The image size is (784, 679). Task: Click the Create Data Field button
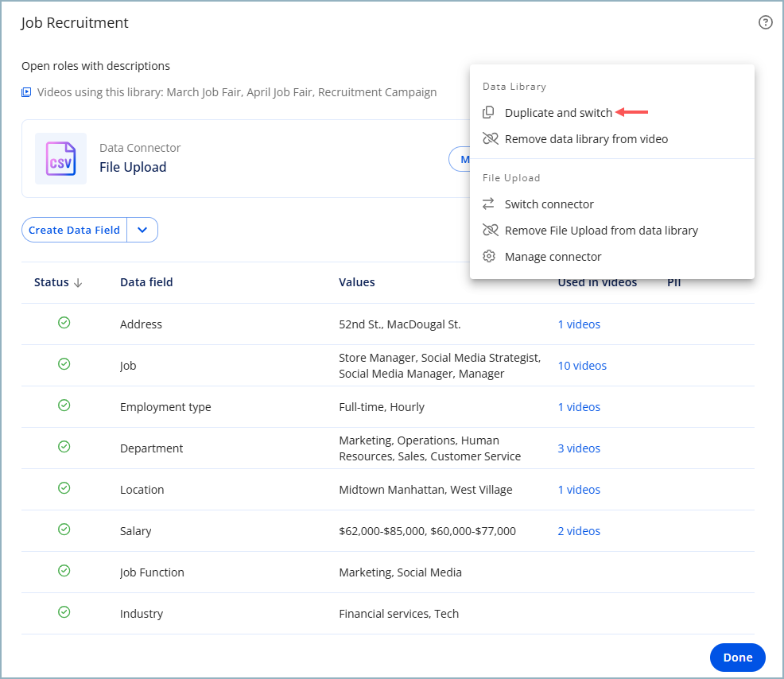point(74,230)
